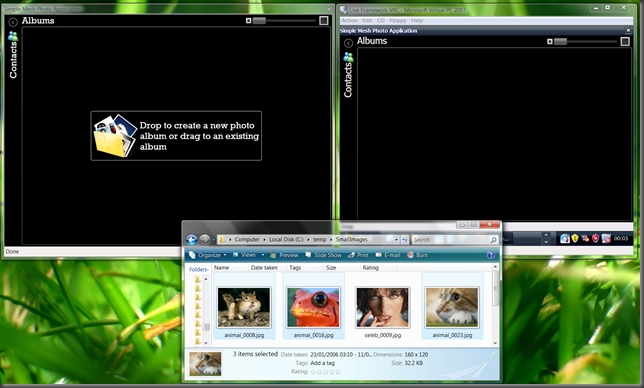Click Explorer Back navigation button

tap(191, 239)
